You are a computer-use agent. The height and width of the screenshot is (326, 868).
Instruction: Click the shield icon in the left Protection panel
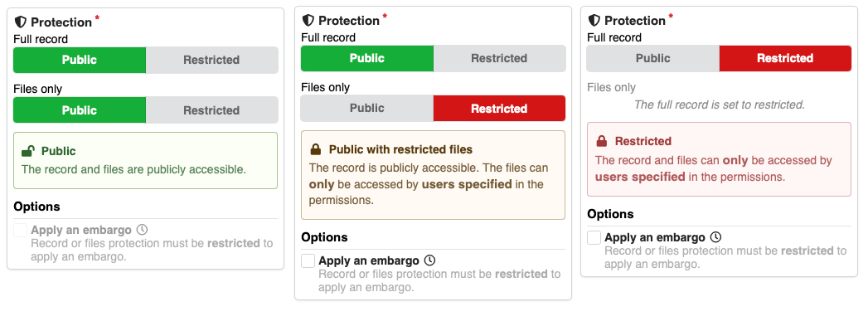tap(21, 22)
